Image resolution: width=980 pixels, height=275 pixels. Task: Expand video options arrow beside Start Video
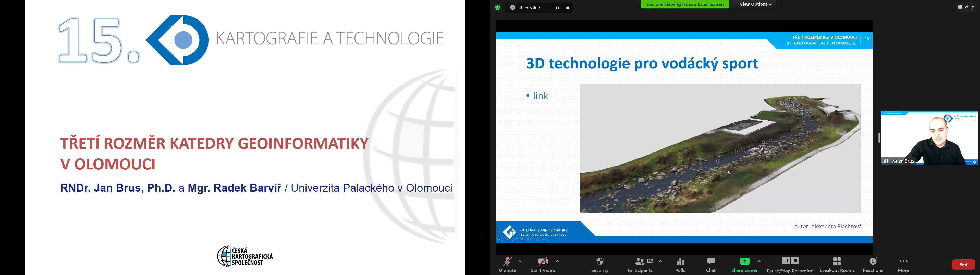[557, 261]
